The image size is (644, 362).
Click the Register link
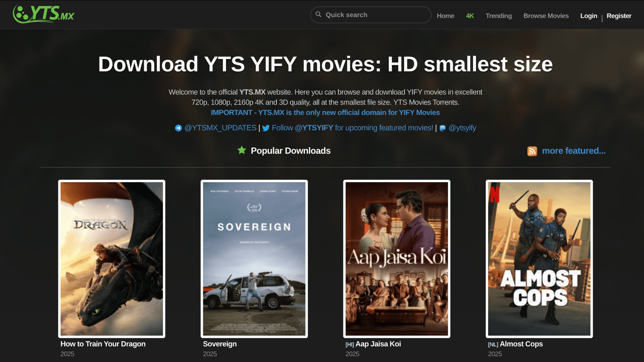[x=619, y=16]
